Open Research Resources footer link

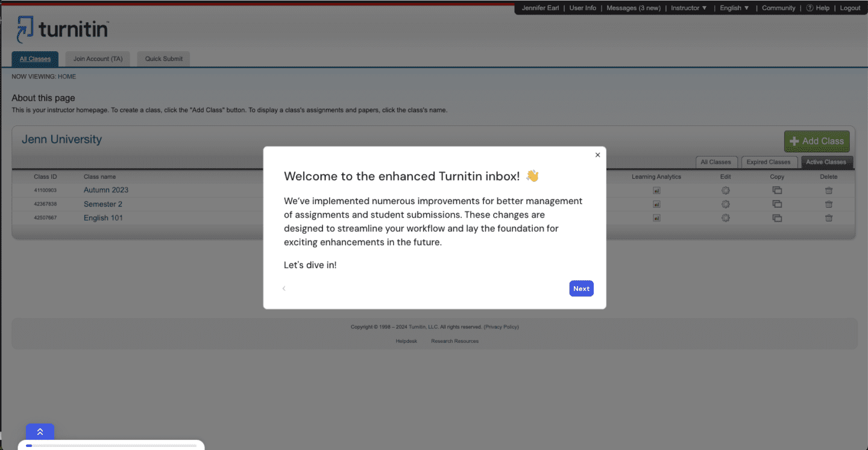pyautogui.click(x=454, y=341)
